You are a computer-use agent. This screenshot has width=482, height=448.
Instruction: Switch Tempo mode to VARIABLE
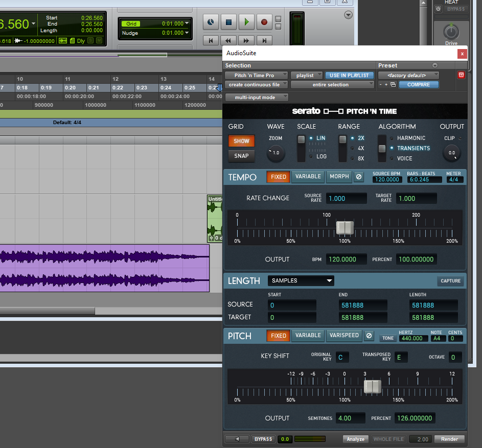click(308, 177)
